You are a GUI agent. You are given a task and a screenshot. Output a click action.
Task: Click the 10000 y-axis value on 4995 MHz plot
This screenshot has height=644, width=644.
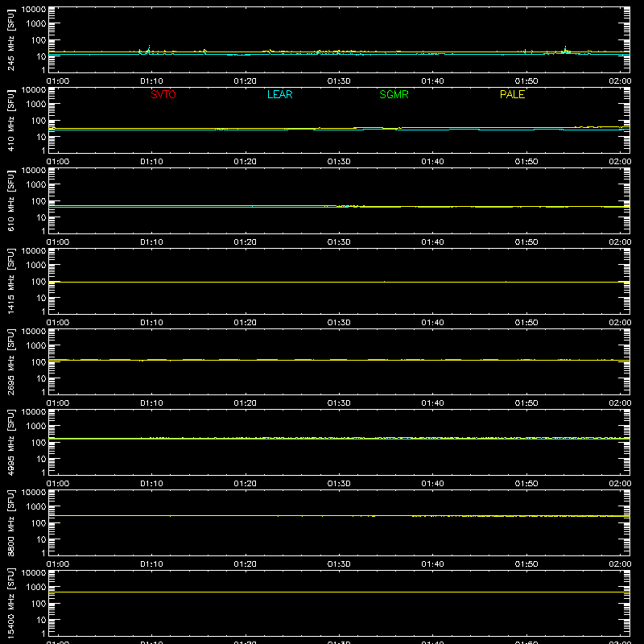pyautogui.click(x=34, y=412)
